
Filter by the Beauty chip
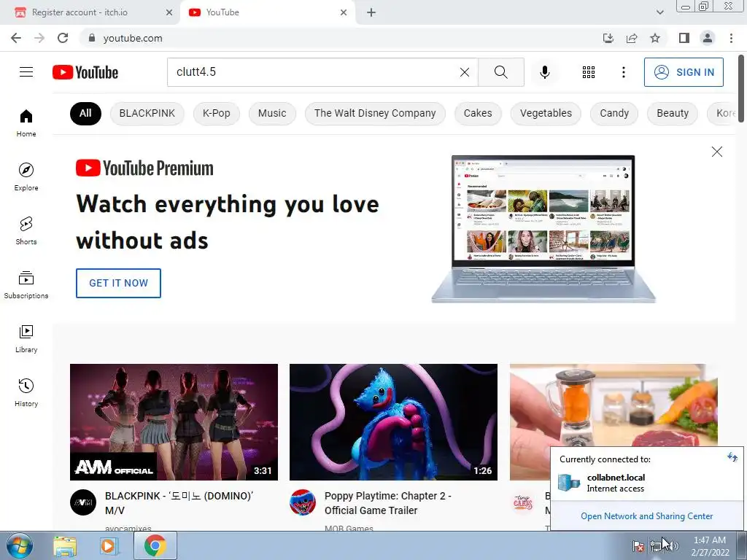[672, 113]
